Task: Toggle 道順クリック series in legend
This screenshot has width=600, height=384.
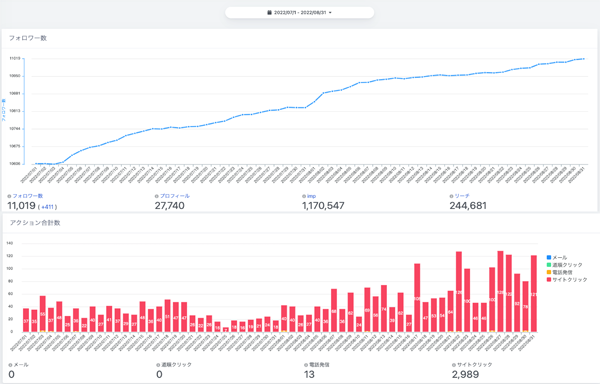Action: (564, 265)
